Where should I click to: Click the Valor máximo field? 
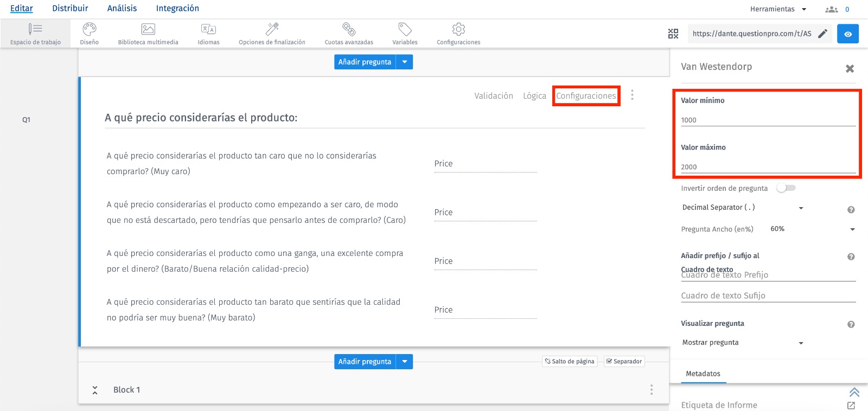[x=768, y=167]
